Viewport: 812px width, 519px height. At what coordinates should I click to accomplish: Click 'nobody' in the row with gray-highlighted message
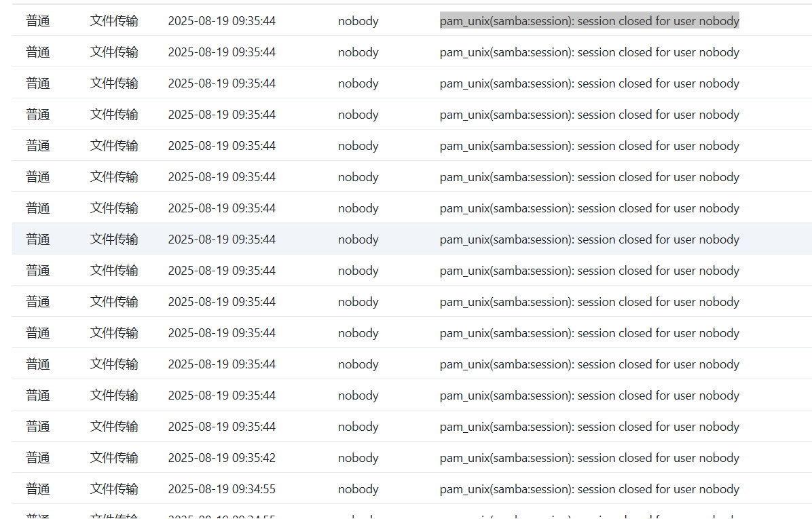[358, 21]
